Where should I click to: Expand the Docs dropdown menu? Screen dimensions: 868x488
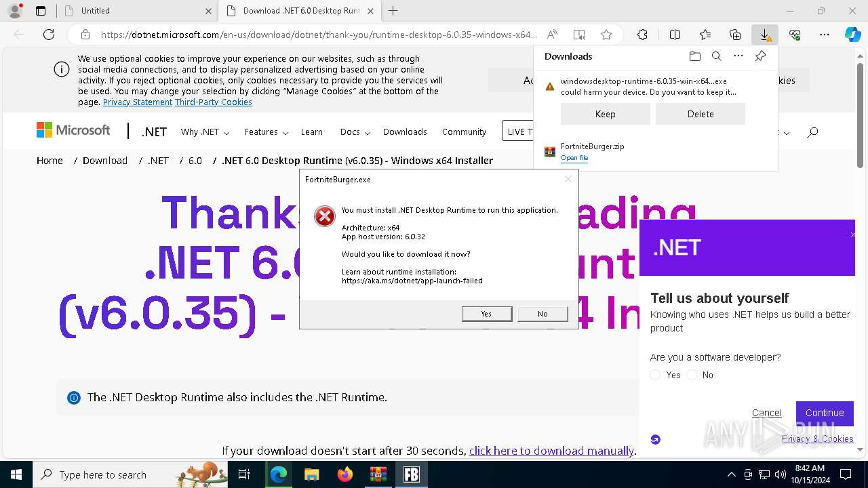point(355,132)
